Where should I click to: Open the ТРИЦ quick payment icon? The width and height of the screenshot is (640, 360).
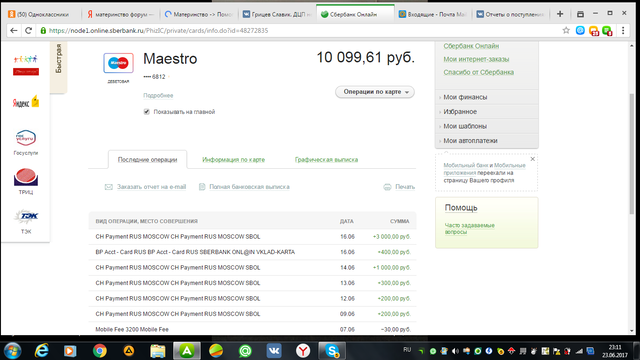tap(26, 177)
